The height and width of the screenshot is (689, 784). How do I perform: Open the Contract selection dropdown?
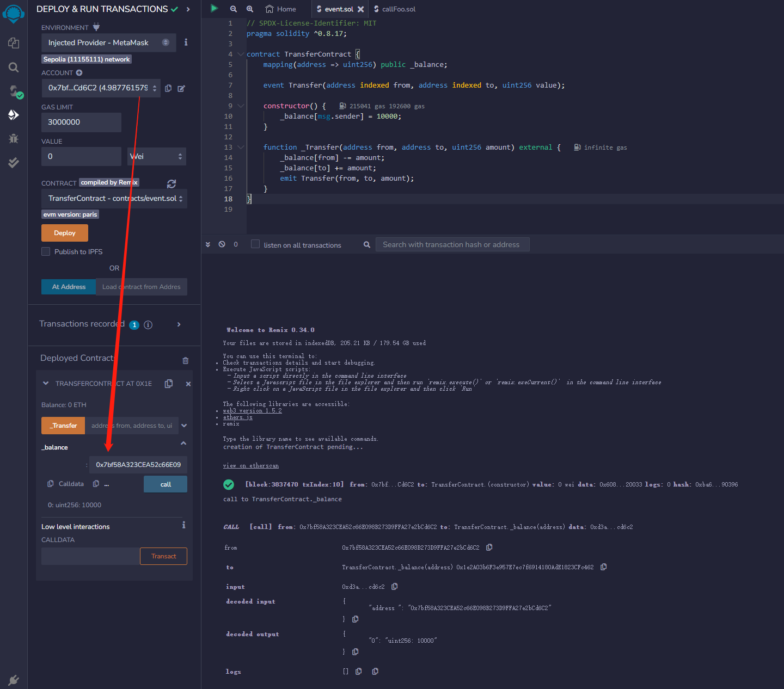[x=114, y=199]
